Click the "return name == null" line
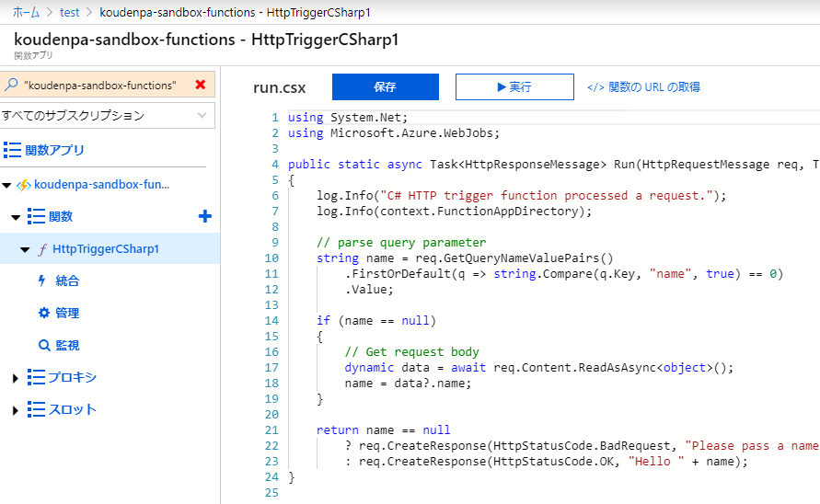The width and height of the screenshot is (820, 504). click(384, 430)
